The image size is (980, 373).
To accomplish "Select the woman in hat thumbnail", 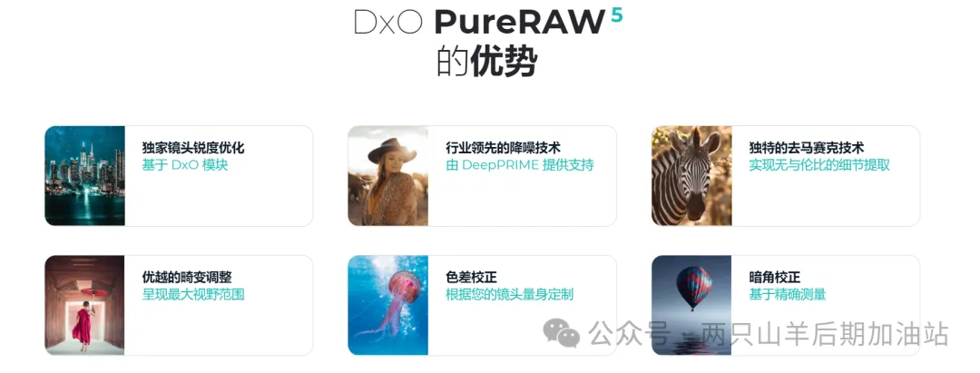I will [x=388, y=175].
